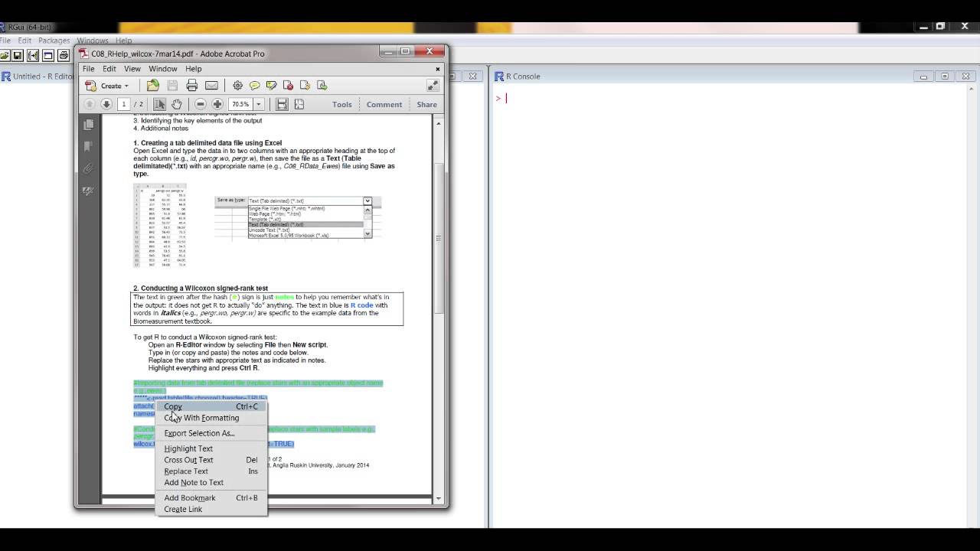Zoom in with the plus button
The width and height of the screenshot is (980, 551).
(217, 104)
